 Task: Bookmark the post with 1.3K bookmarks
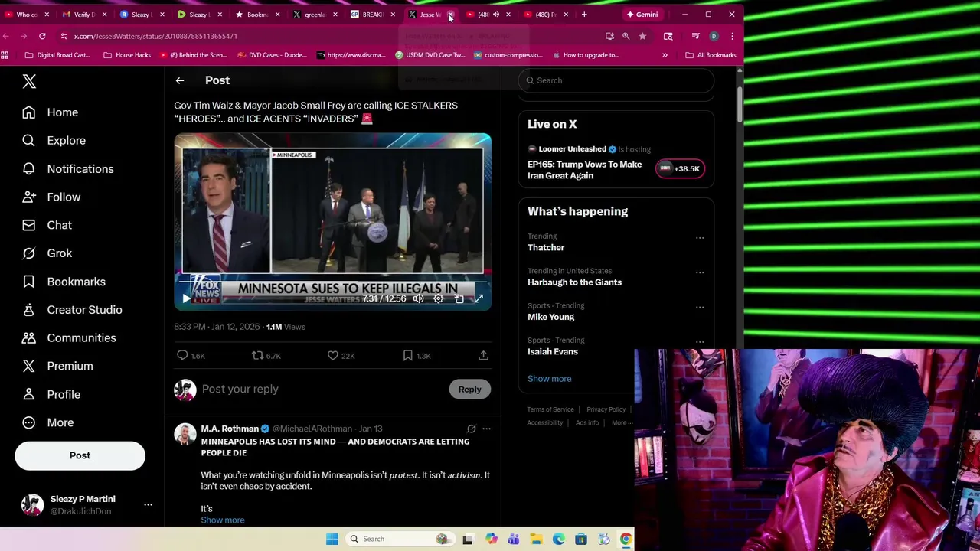[x=416, y=355]
